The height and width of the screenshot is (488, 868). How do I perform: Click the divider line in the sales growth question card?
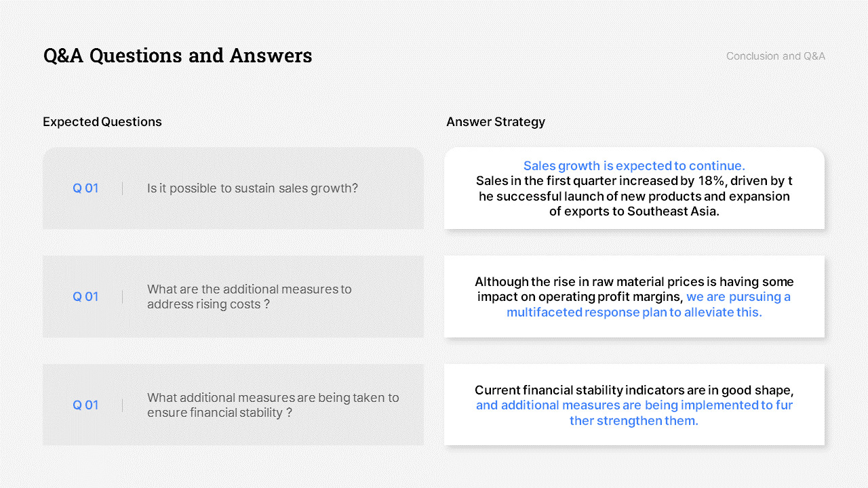(123, 188)
